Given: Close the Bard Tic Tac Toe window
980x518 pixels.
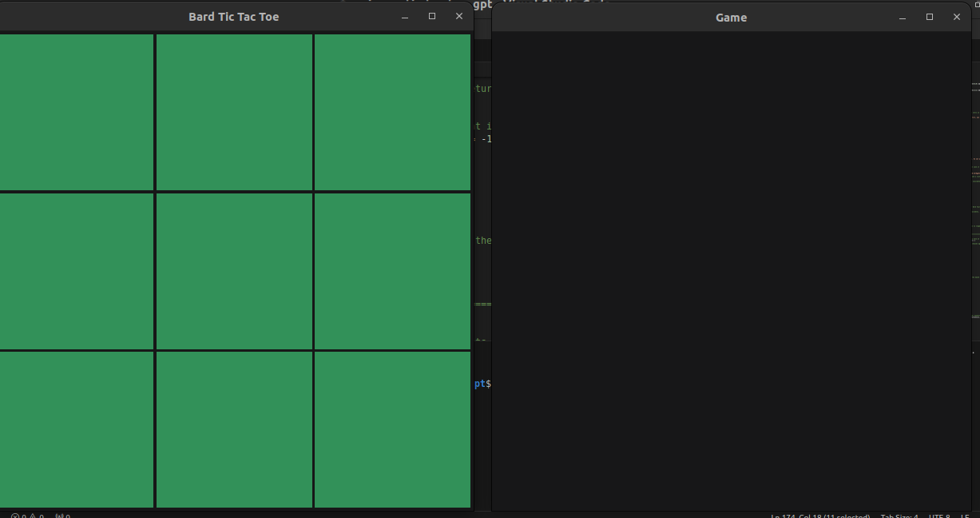Looking at the screenshot, I should click(x=459, y=17).
